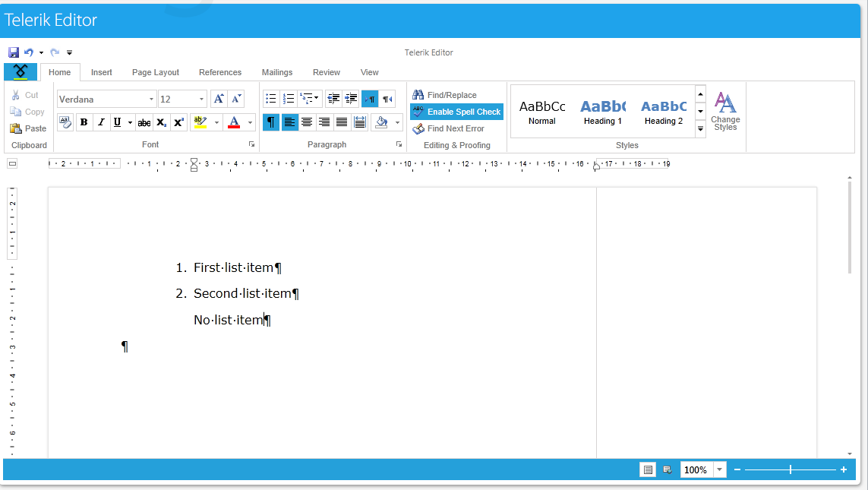Click the paragraph shading paint bucket
Image resolution: width=868 pixels, height=490 pixels.
coord(381,122)
